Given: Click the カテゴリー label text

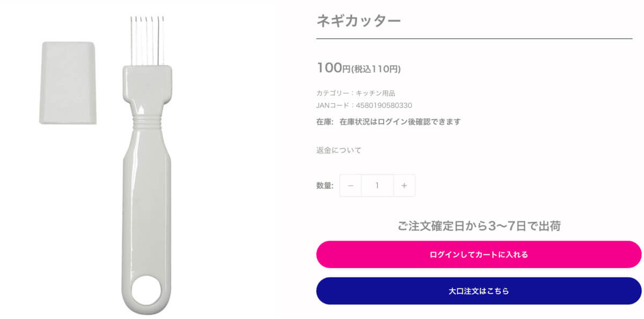Looking at the screenshot, I should (x=333, y=92).
